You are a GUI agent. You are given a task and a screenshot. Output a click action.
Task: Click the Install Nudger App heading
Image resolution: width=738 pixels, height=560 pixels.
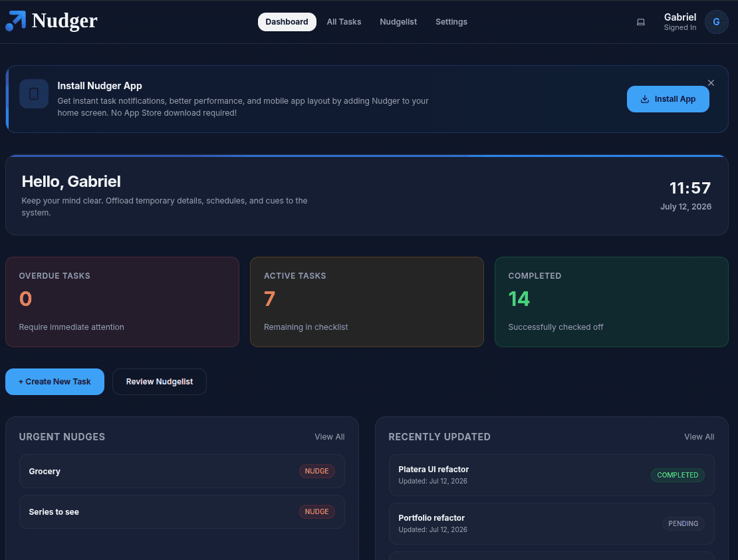[x=100, y=86]
